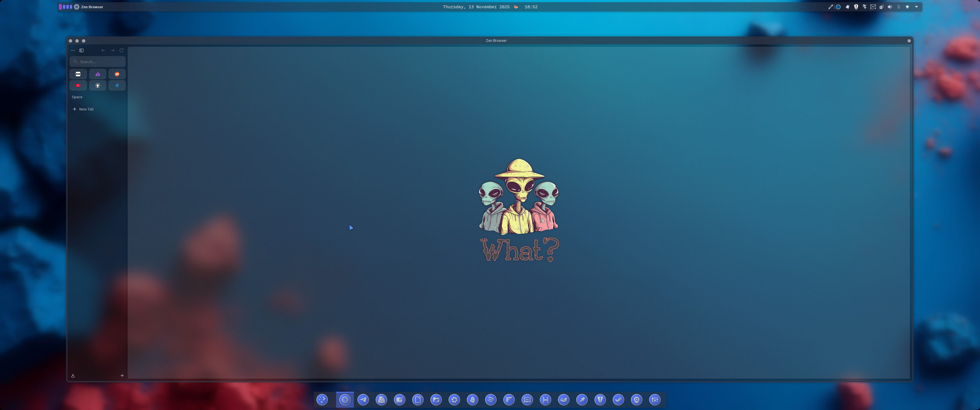
Task: Click the blue color circle in the tray
Action: click(x=838, y=7)
